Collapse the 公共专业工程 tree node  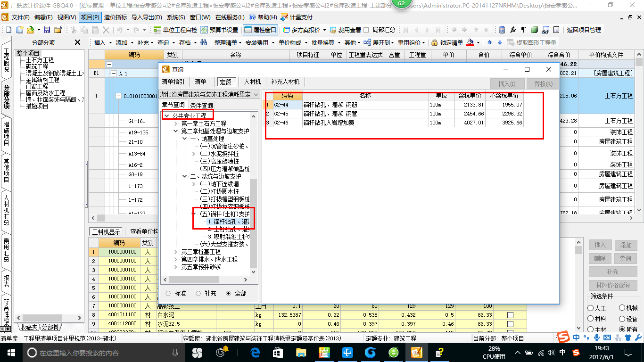tap(166, 115)
